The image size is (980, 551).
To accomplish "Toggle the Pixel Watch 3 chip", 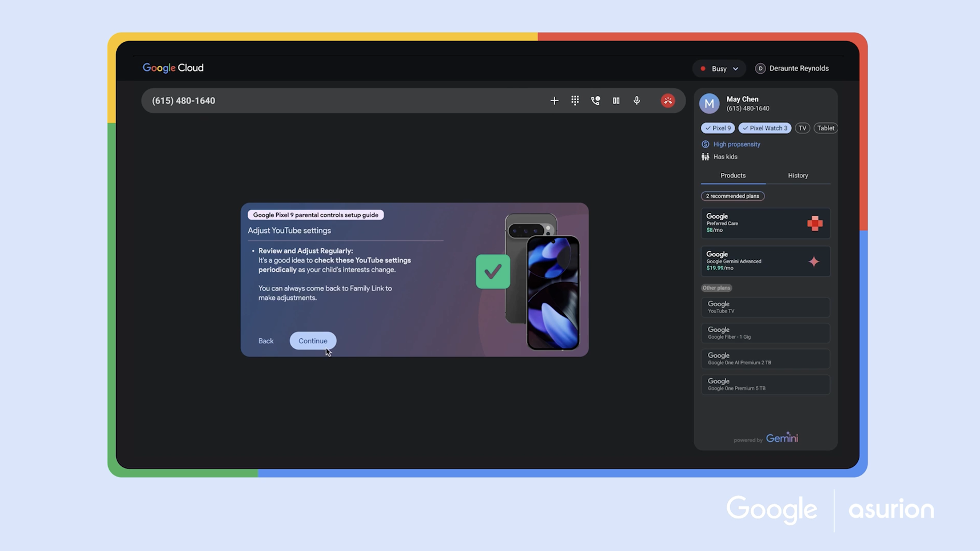I will pos(764,128).
